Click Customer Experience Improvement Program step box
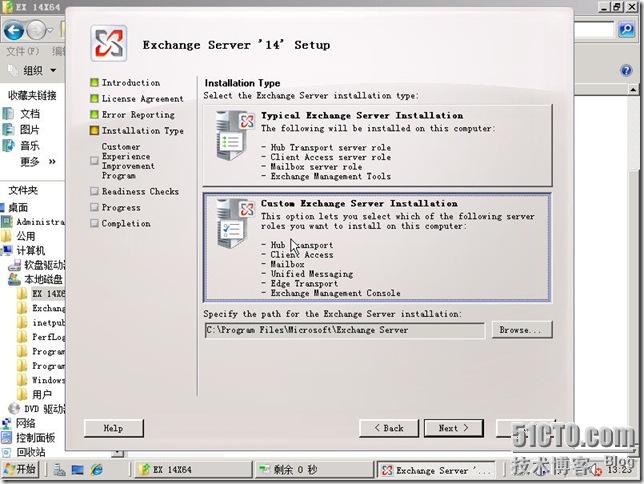The image size is (644, 484). (x=94, y=161)
